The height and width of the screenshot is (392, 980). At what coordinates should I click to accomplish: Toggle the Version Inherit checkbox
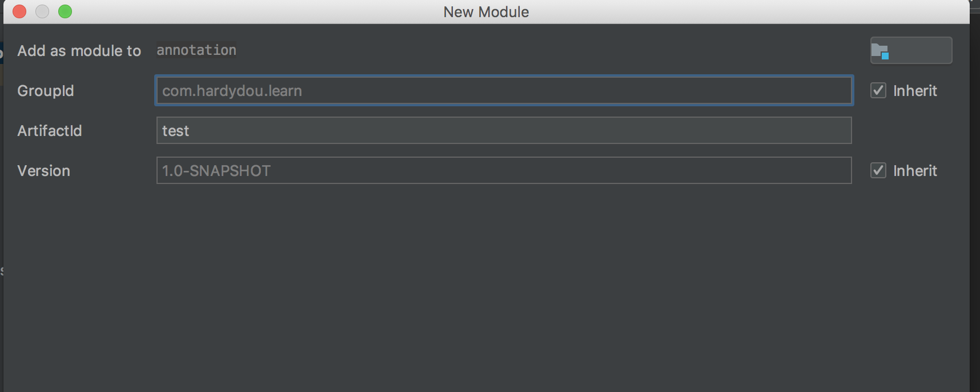878,170
